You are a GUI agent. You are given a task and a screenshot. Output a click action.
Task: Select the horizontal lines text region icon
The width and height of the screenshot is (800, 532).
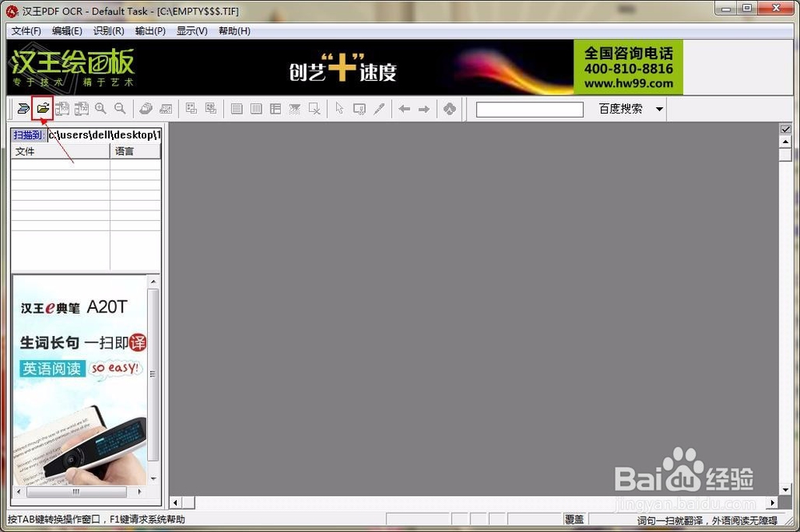[x=237, y=109]
